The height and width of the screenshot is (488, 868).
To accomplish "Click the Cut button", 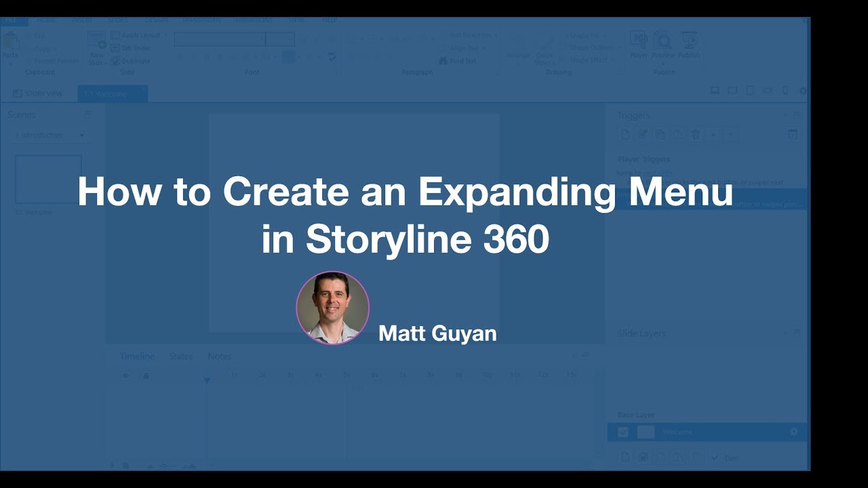I will pos(35,35).
